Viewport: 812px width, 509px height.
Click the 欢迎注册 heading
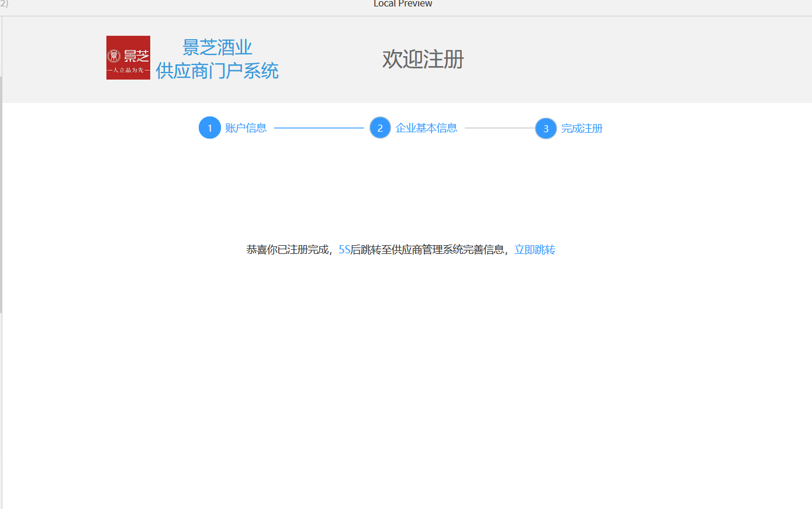[423, 59]
